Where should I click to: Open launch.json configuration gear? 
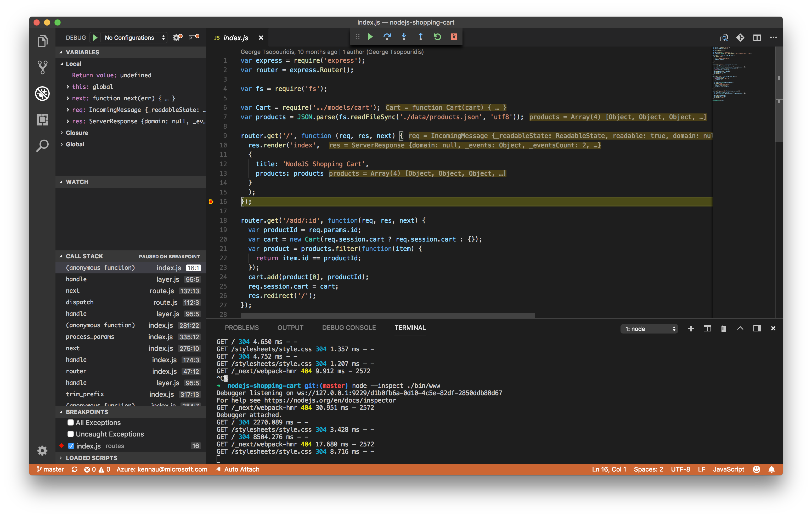click(x=177, y=38)
